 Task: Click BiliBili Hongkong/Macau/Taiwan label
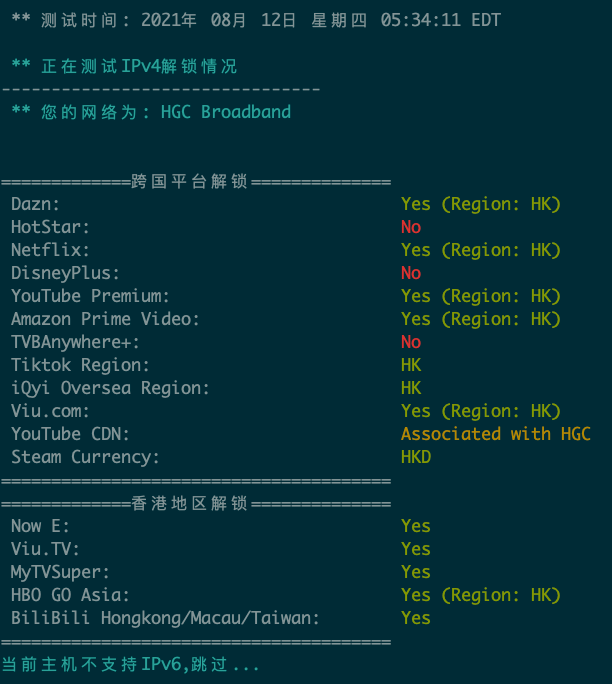pyautogui.click(x=165, y=619)
